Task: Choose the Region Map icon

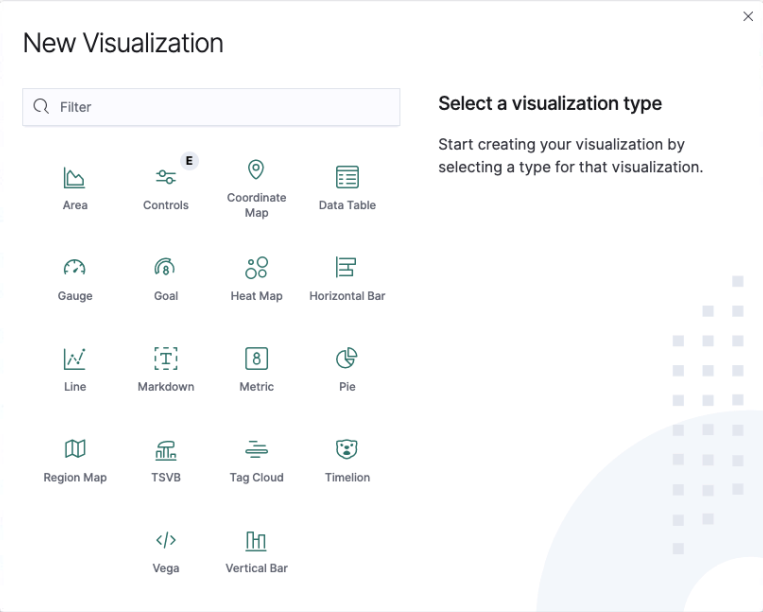Action: coord(75,449)
